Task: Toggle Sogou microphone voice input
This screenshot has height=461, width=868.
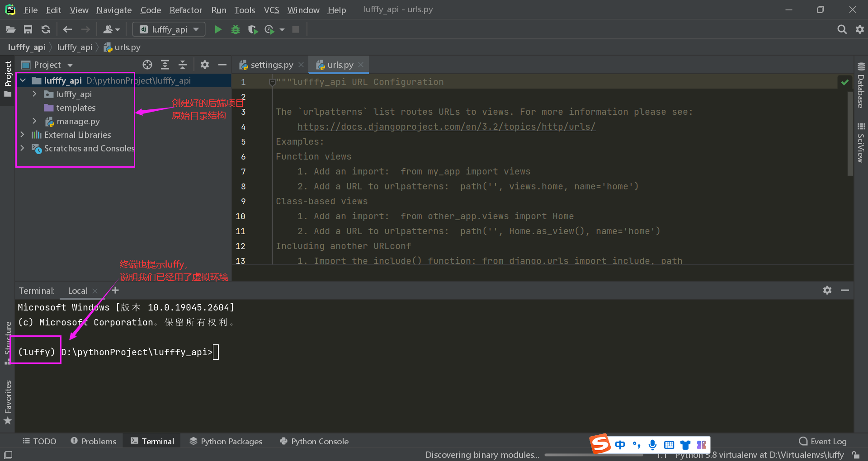Action: (652, 445)
